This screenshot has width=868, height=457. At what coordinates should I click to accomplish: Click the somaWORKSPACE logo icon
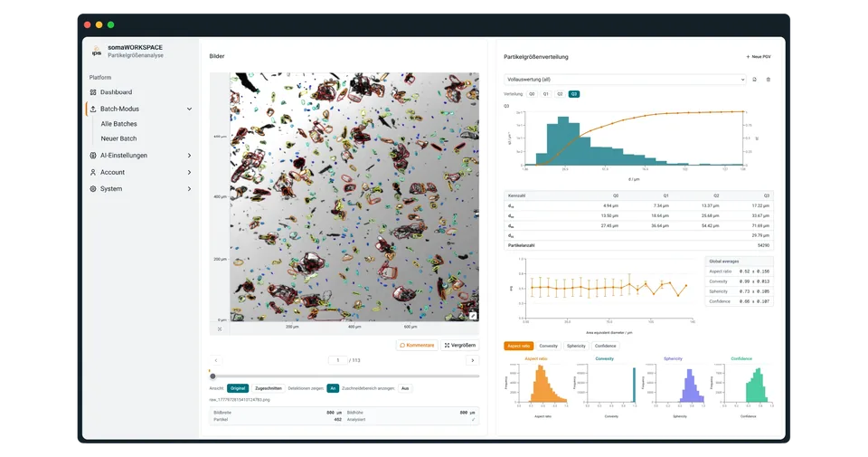(x=97, y=52)
